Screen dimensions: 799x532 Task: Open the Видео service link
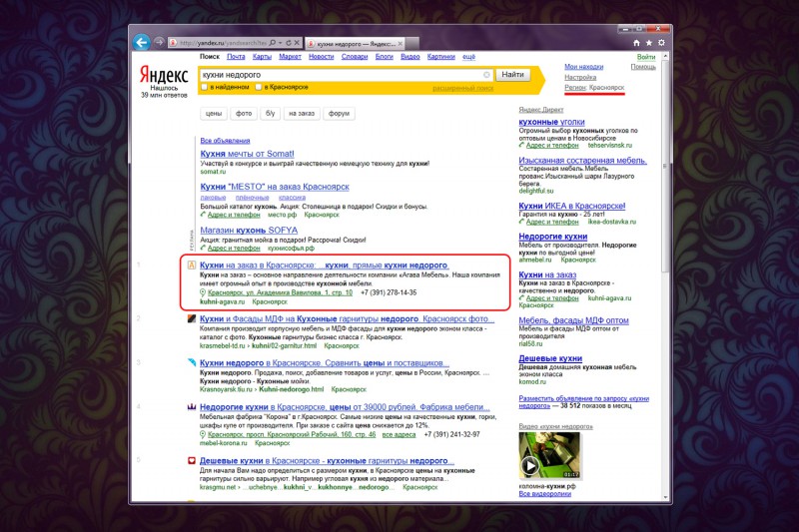pos(410,57)
